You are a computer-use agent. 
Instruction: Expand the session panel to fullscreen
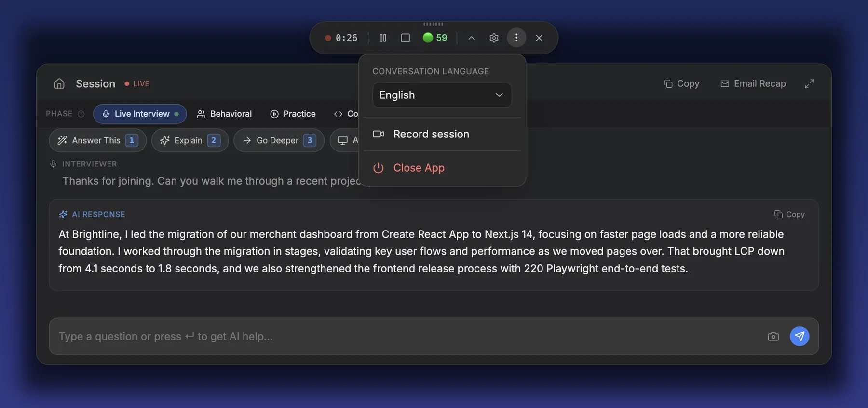(x=809, y=83)
